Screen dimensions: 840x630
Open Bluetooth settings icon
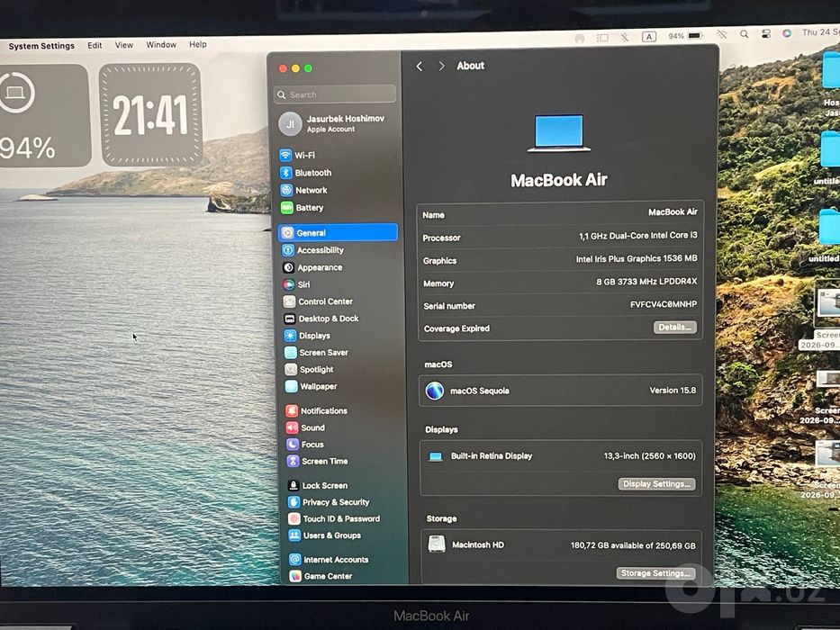click(286, 173)
